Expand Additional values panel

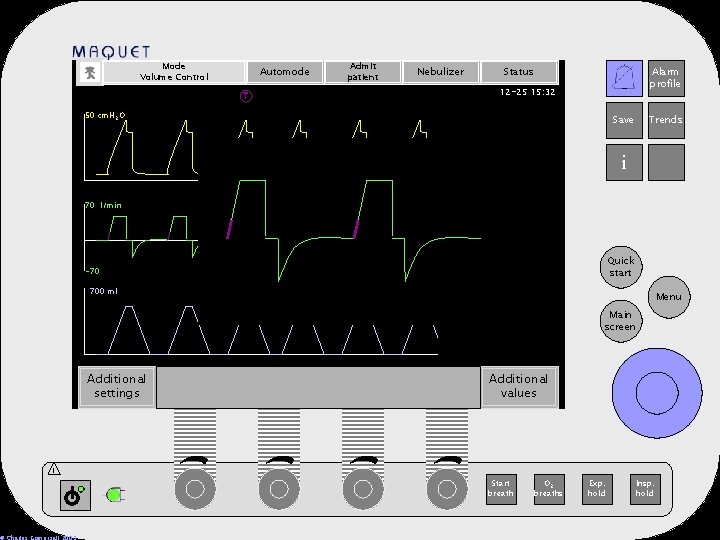pyautogui.click(x=519, y=386)
